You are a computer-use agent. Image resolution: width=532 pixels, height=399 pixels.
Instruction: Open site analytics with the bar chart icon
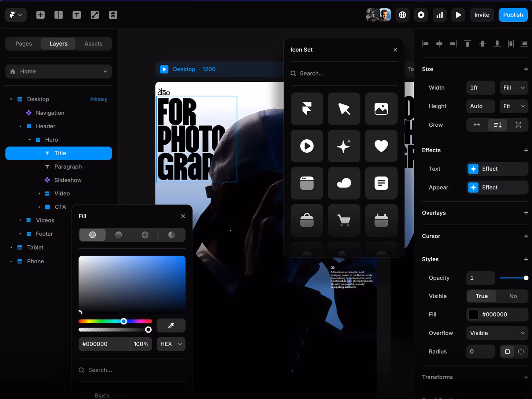440,15
